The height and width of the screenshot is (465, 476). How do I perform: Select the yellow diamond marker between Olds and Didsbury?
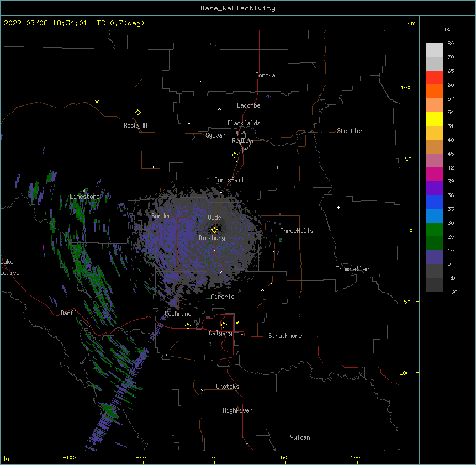pos(214,230)
